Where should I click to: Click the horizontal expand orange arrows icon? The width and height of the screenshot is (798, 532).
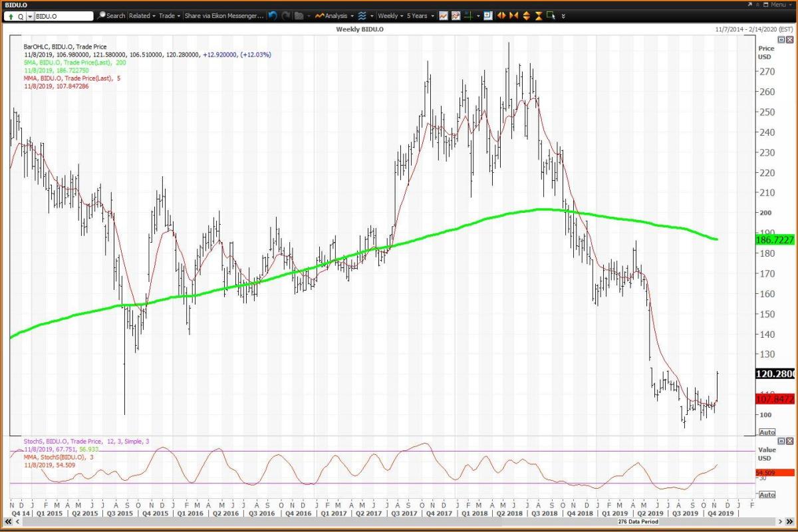tap(501, 15)
